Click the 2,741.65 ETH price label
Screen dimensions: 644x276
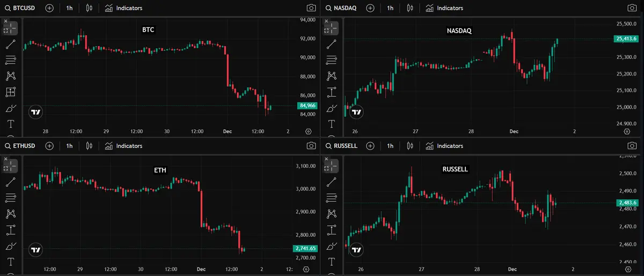[x=305, y=249]
